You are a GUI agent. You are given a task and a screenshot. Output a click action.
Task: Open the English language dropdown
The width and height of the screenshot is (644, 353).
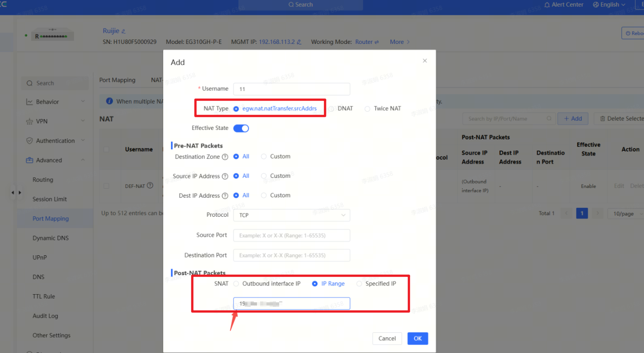[x=609, y=5]
